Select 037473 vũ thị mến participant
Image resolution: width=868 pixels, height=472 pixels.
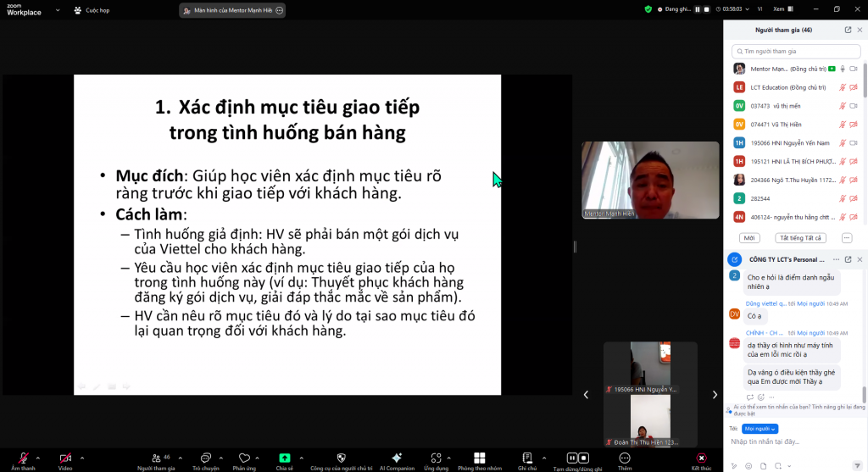point(795,106)
